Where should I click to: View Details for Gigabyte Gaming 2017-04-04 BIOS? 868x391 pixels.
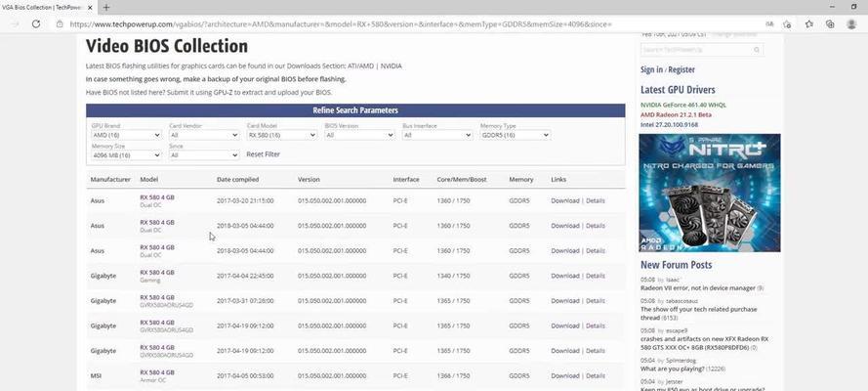coord(595,276)
